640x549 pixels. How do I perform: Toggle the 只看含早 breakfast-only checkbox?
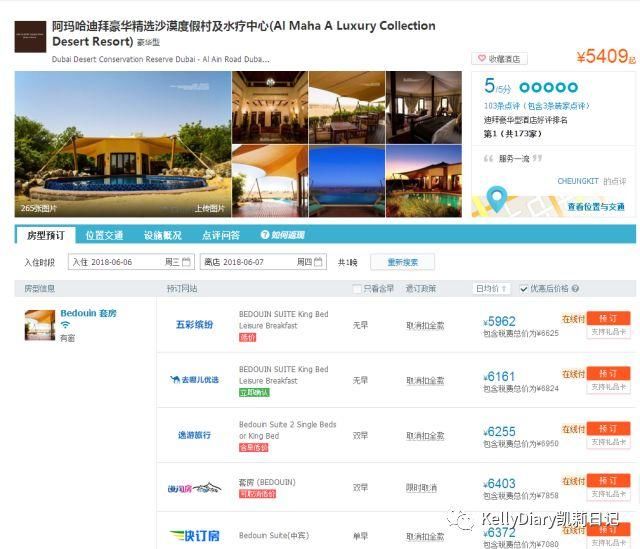coord(357,289)
